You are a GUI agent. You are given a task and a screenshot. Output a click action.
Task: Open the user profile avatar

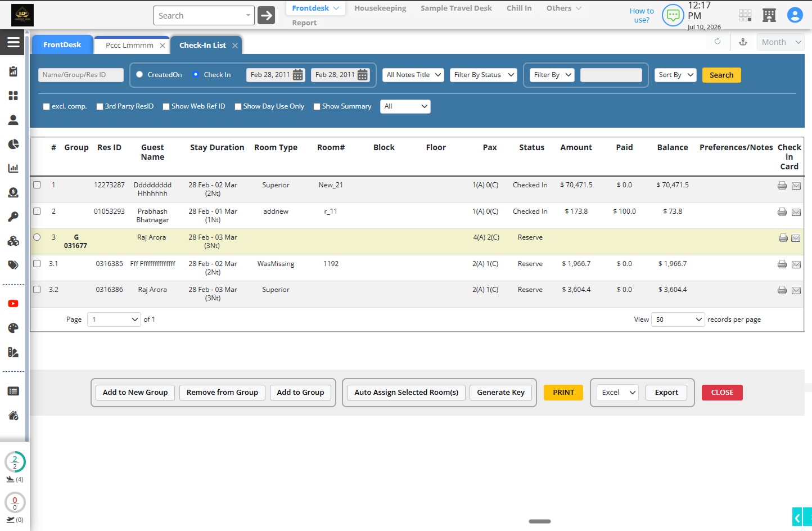pos(795,15)
